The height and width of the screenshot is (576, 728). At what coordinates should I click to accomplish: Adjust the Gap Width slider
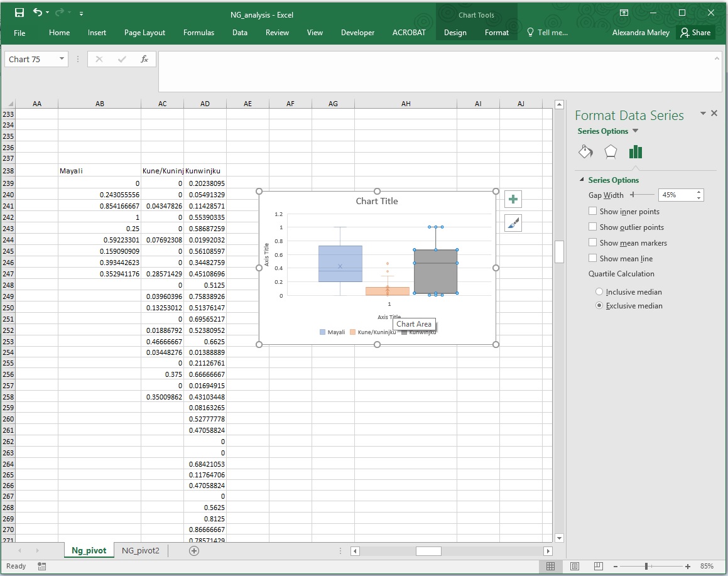[633, 195]
